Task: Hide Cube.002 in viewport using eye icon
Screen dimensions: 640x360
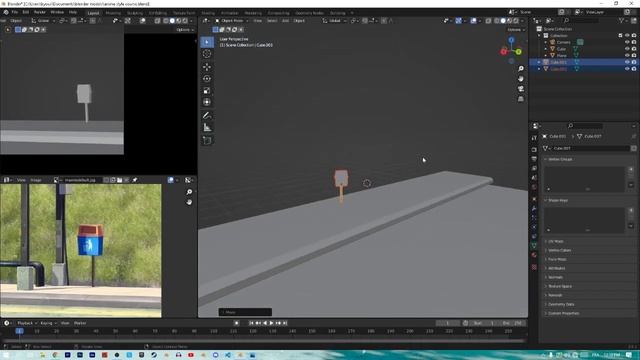Action: point(627,69)
